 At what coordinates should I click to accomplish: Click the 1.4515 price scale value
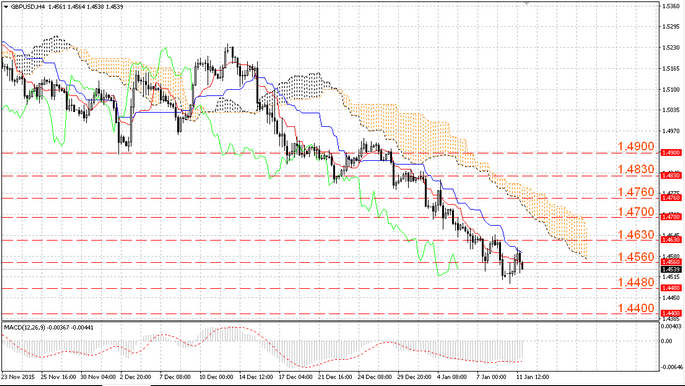[670, 276]
